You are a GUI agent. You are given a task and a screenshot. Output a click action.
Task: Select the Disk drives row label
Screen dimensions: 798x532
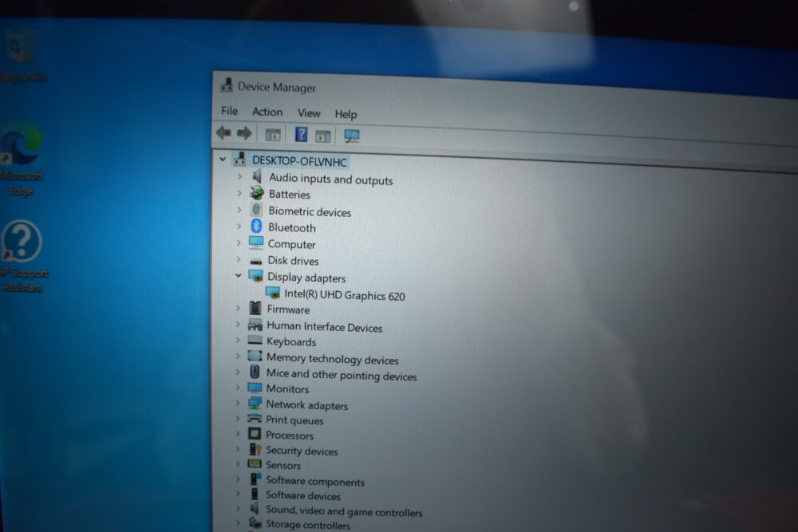[x=293, y=260]
